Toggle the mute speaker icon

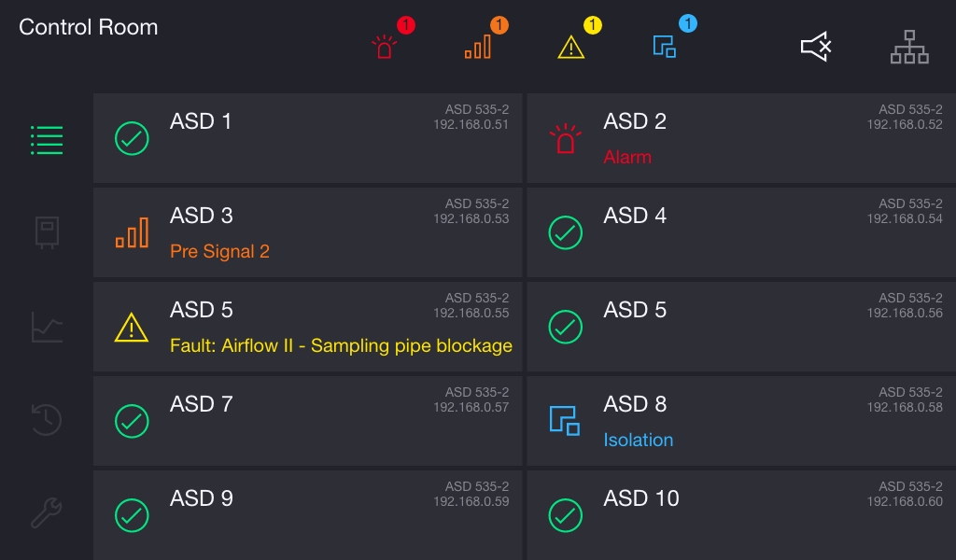coord(816,47)
